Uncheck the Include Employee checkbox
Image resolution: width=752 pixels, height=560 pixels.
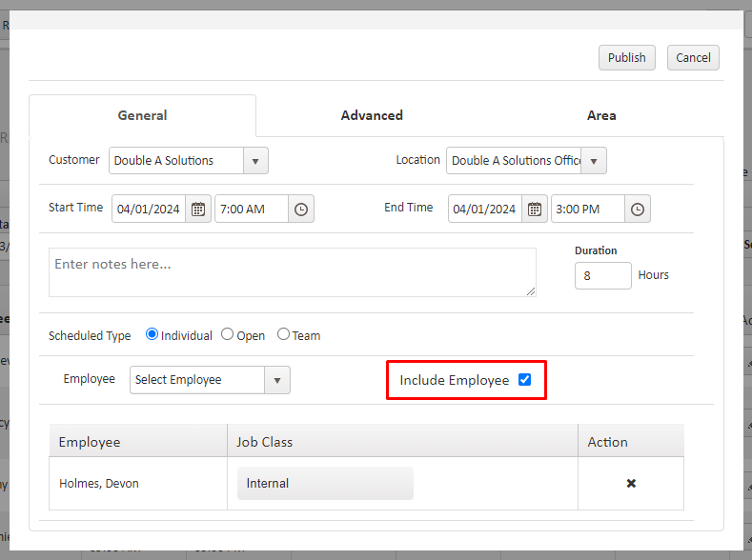[x=524, y=380]
